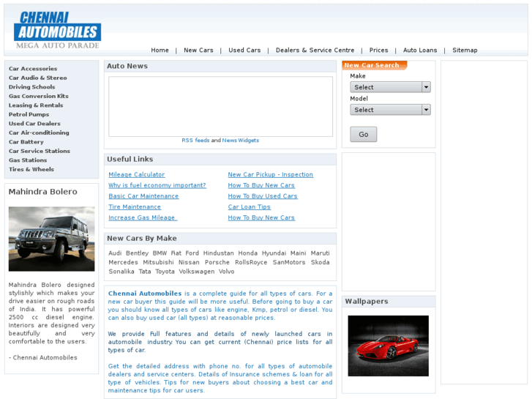Choose Mitsubishi under New Cars By Make
Screen dimensions: 532x399
158,263
